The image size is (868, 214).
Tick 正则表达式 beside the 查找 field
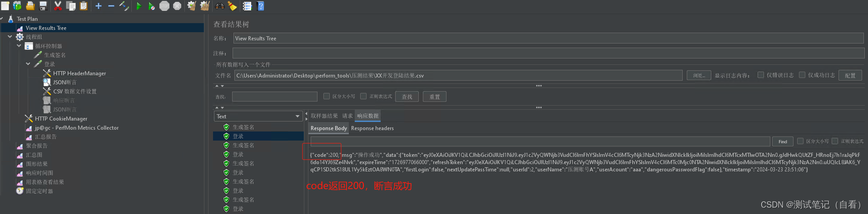point(363,96)
